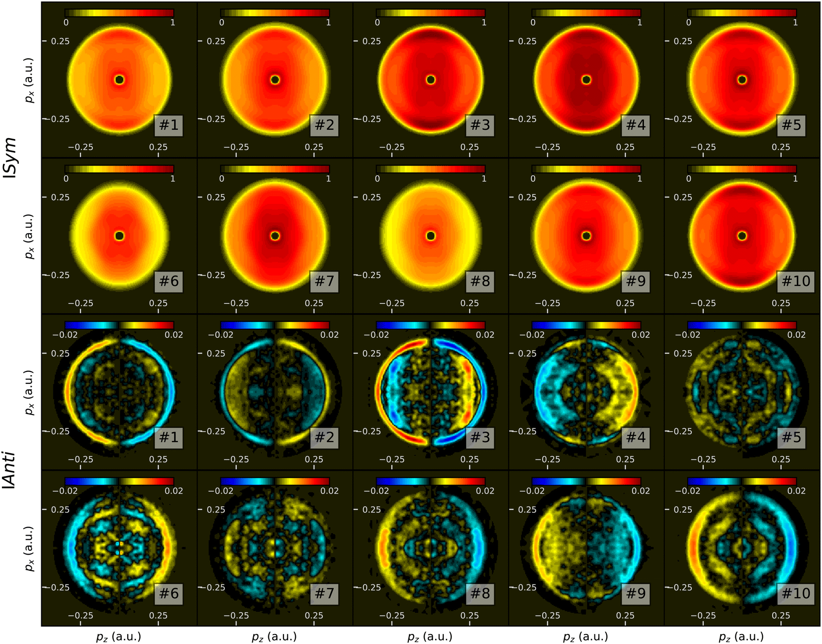The width and height of the screenshot is (822, 644).
Task: Click the #2 label in IAnti section
Action: click(x=324, y=437)
